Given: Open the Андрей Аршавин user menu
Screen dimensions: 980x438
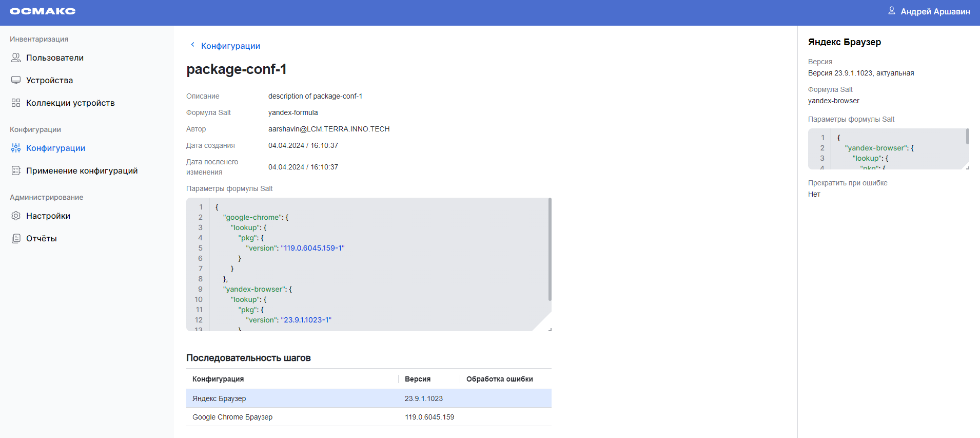Looking at the screenshot, I should [x=935, y=11].
